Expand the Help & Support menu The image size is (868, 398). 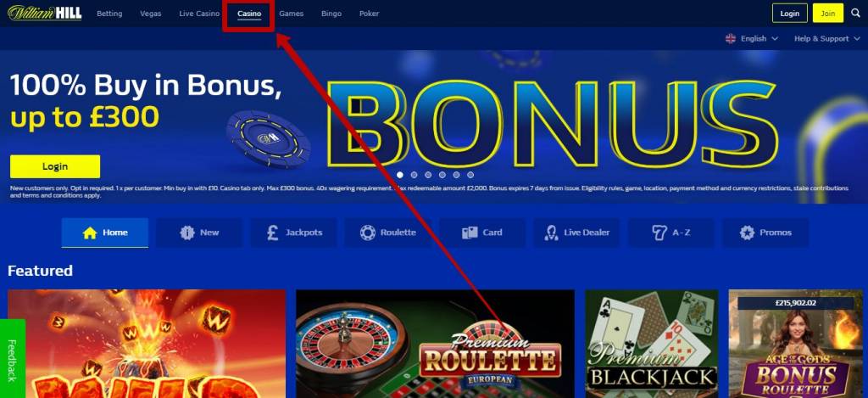826,39
